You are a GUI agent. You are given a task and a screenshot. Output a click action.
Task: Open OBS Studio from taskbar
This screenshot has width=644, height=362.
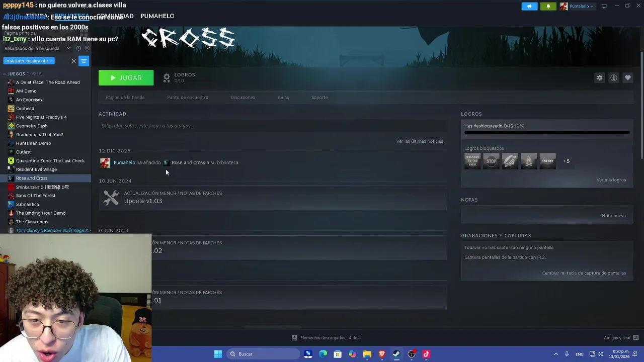point(412,354)
